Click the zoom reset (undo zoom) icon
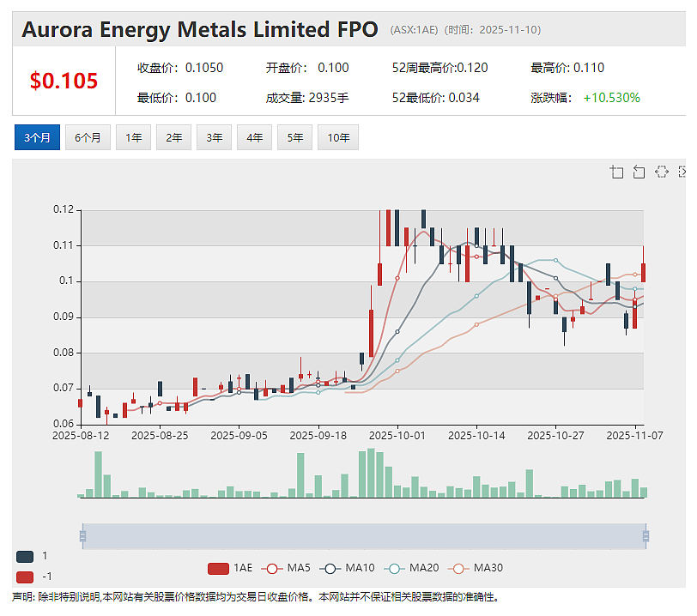The width and height of the screenshot is (697, 616). [639, 172]
